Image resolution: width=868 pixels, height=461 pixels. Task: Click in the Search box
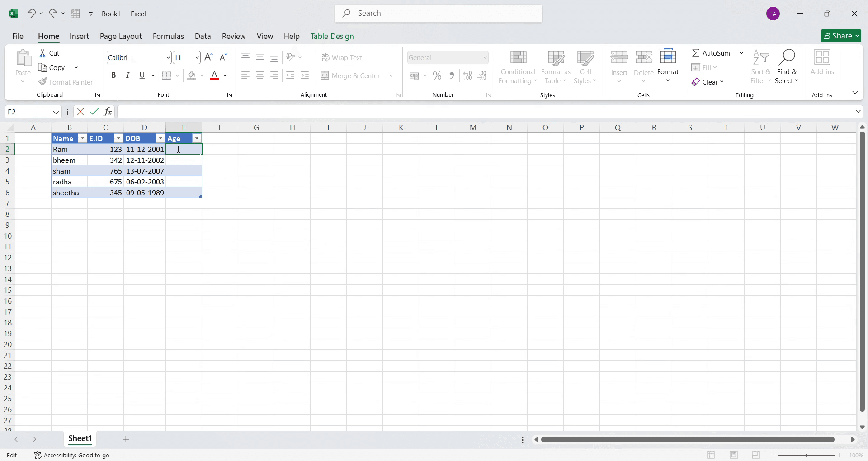point(439,14)
